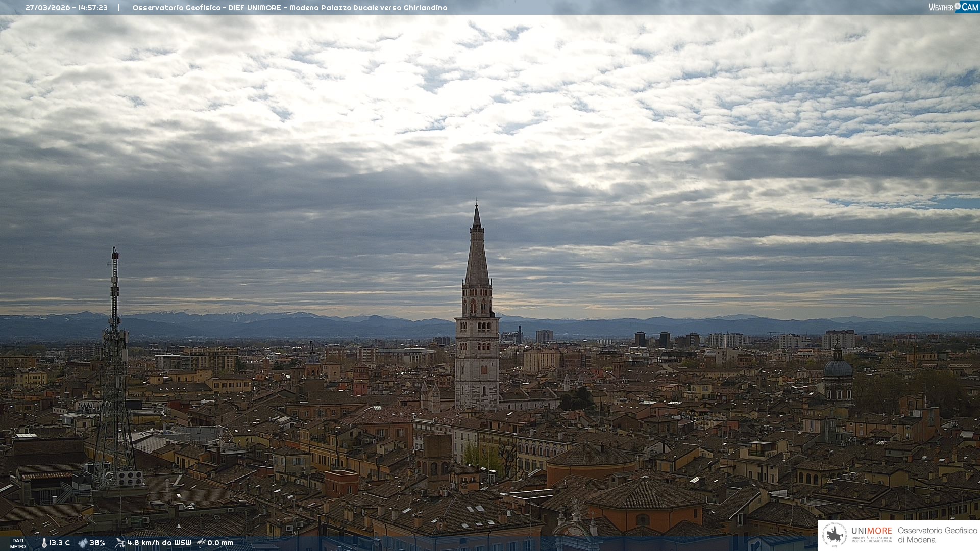The image size is (980, 551).
Task: Click the rain umbrella precipitation icon
Action: (201, 543)
